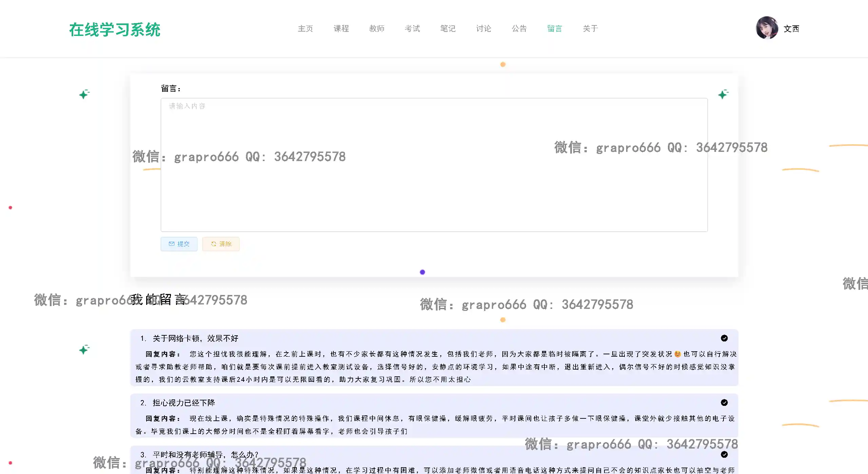Navigate to 考试 page
The height and width of the screenshot is (474, 868).
(412, 28)
